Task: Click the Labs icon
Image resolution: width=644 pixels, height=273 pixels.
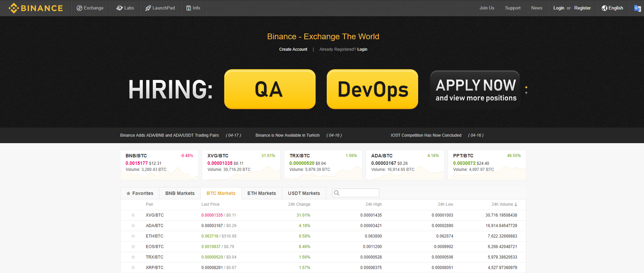Action: point(119,8)
